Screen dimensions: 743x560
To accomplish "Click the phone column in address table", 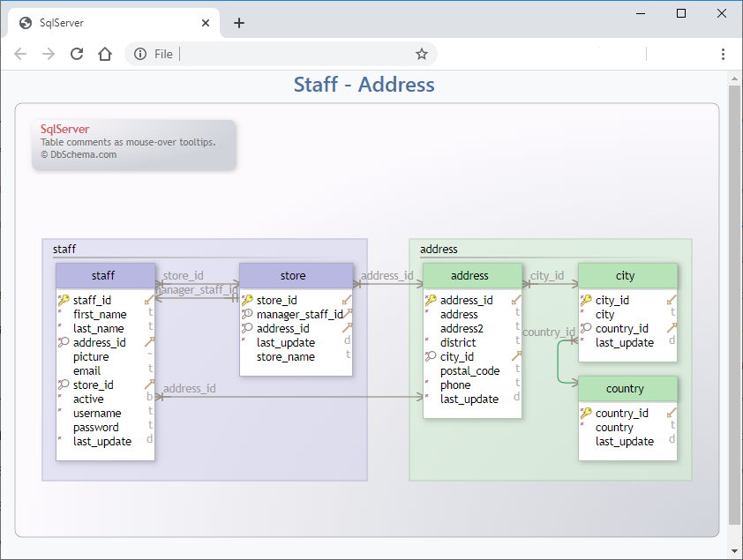I will pos(455,385).
